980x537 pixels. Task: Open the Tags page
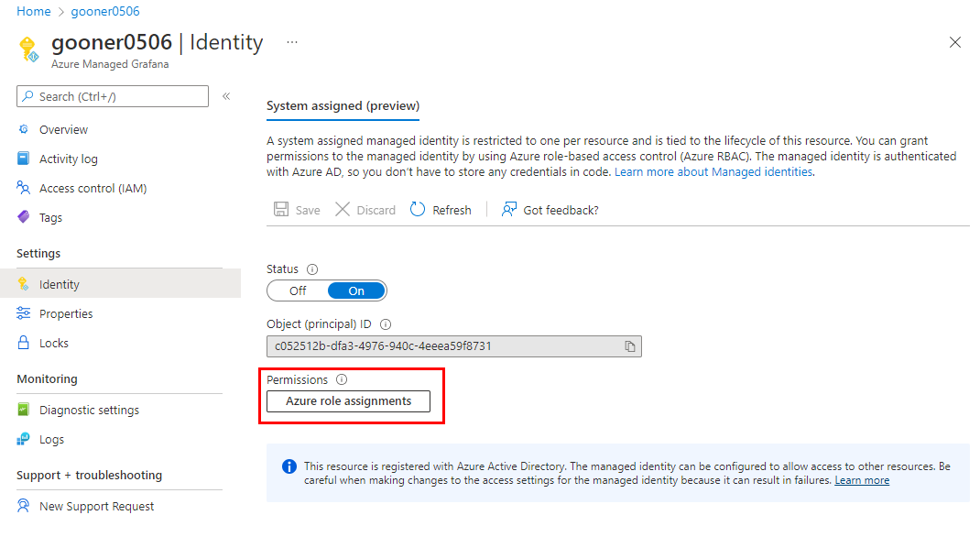(50, 217)
